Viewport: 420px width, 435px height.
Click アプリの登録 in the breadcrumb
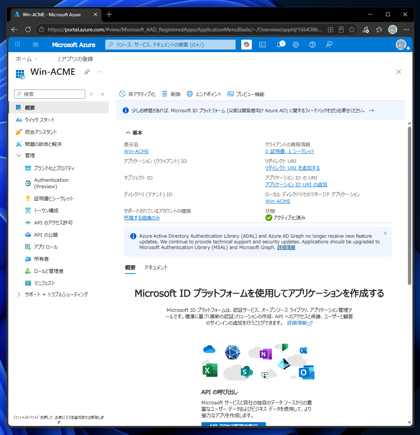coord(77,59)
